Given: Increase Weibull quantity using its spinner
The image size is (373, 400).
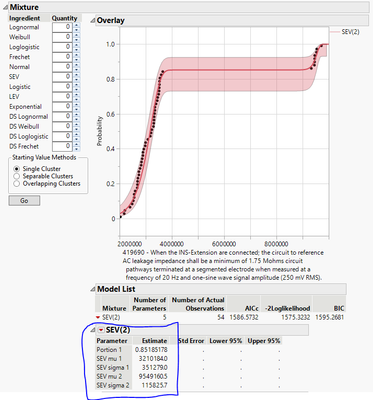Looking at the screenshot, I should (77, 35).
